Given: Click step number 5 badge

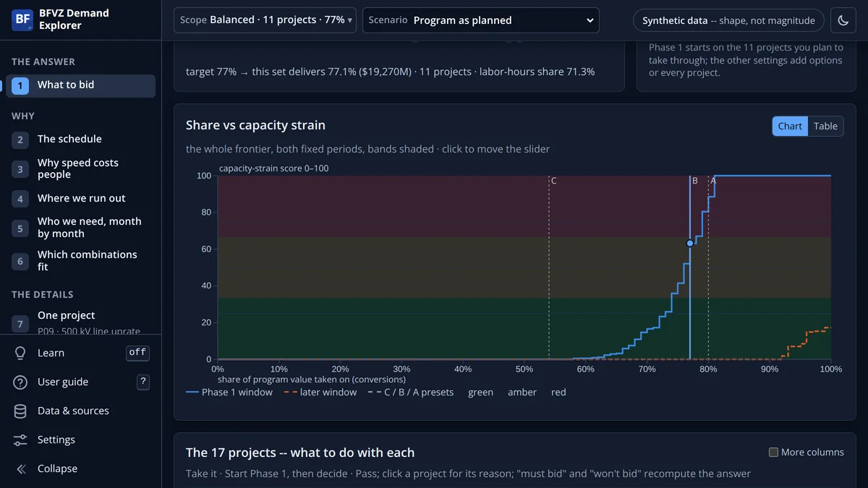Looking at the screenshot, I should tap(20, 228).
